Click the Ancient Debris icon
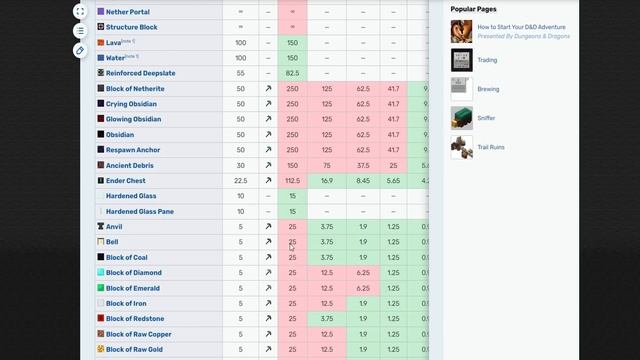This screenshot has width=640, height=360. point(101,165)
